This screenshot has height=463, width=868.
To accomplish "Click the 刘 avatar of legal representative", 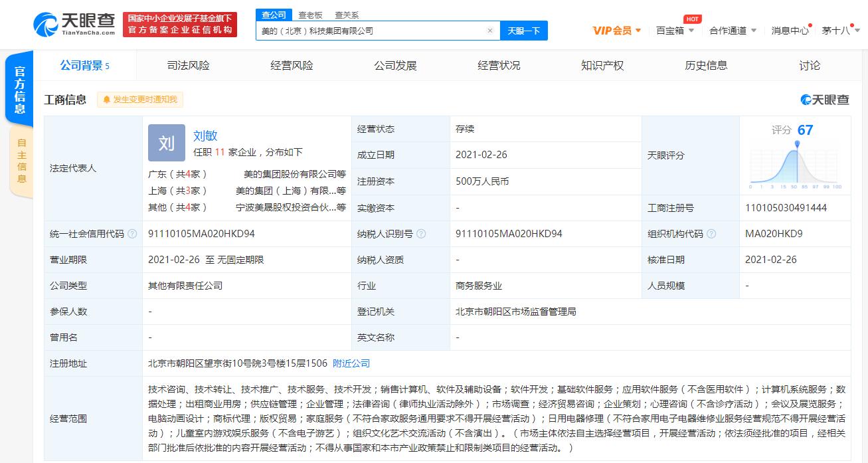I will 166,143.
